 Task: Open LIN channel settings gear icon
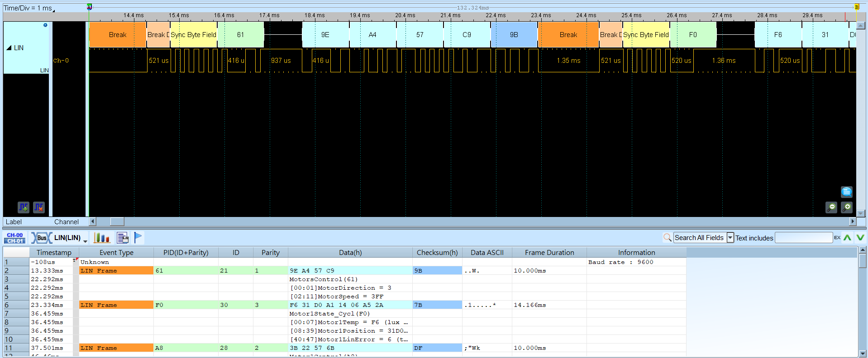coord(45,25)
